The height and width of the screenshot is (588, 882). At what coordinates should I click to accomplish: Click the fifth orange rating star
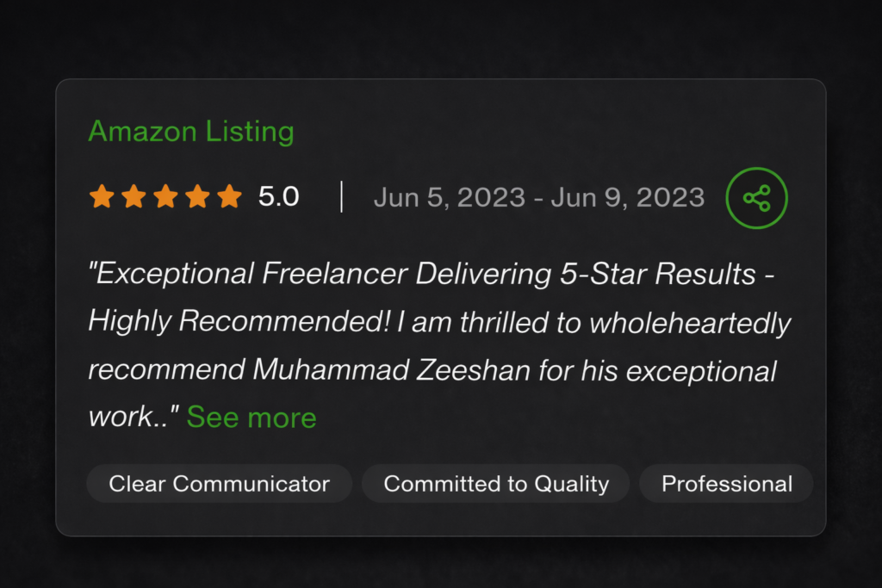[229, 196]
